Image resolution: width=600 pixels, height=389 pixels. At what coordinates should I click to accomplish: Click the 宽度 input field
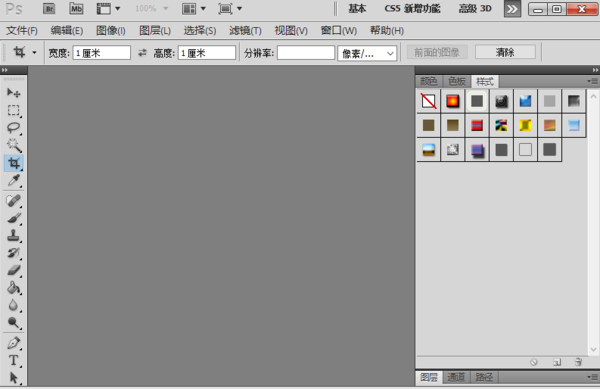click(101, 53)
